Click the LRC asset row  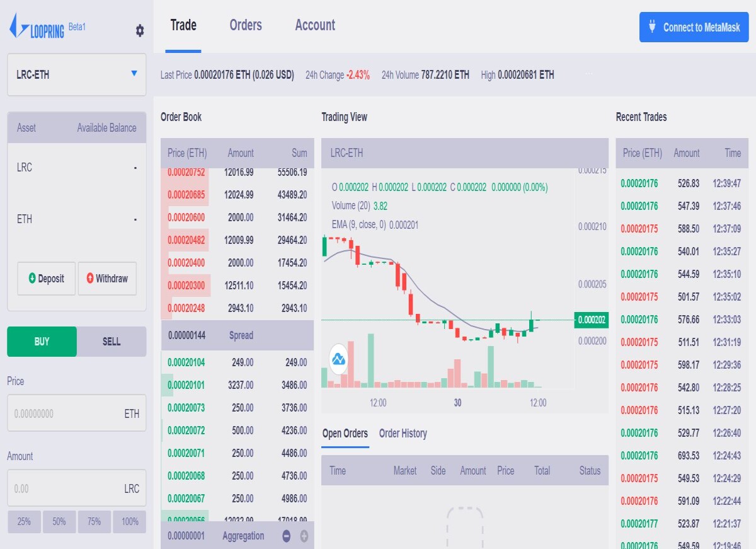pyautogui.click(x=76, y=168)
